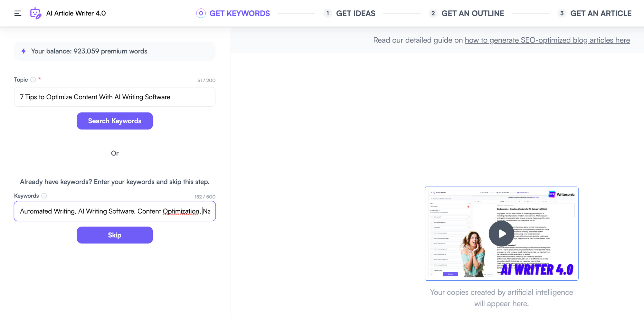Click the lightning bolt balance icon
The height and width of the screenshot is (318, 644).
pyautogui.click(x=23, y=51)
